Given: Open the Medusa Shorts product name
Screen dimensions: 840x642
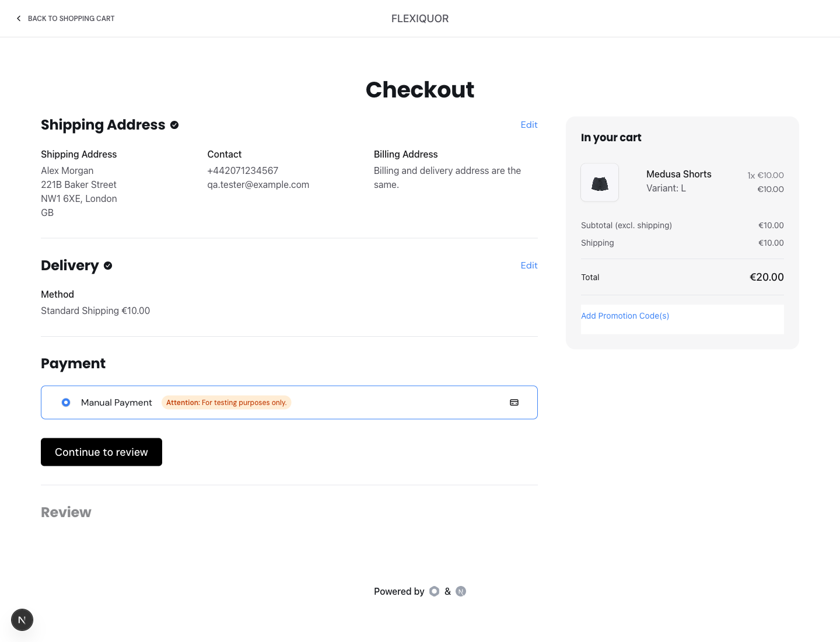Looking at the screenshot, I should click(x=679, y=174).
